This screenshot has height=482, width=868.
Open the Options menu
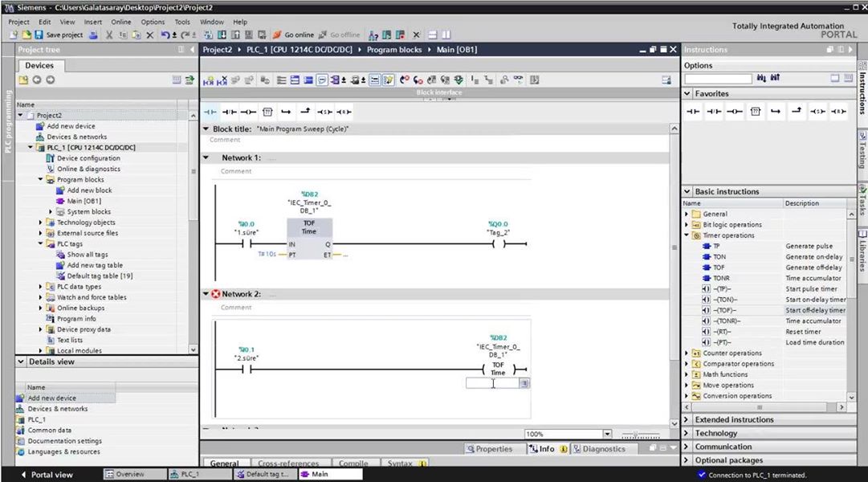[x=153, y=22]
